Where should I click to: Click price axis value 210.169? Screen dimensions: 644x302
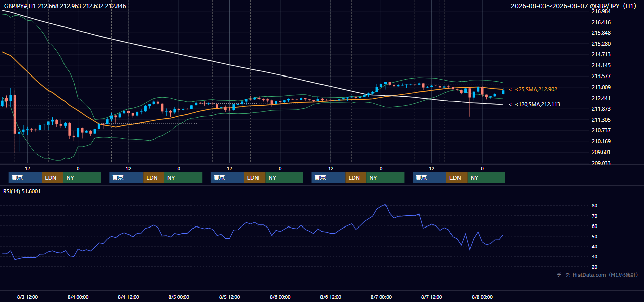pyautogui.click(x=601, y=141)
